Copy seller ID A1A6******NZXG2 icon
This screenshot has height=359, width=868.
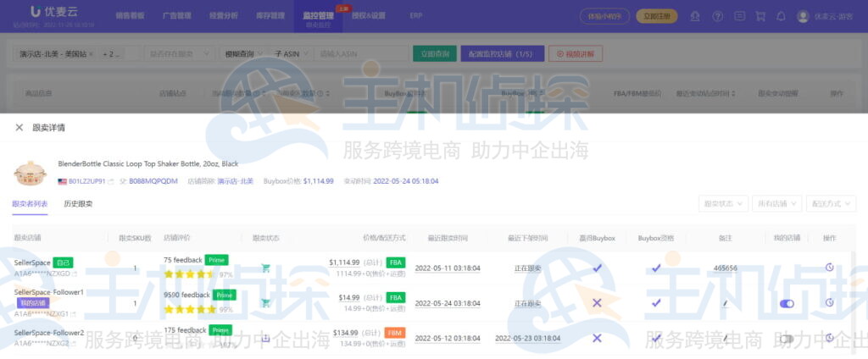pos(75,344)
